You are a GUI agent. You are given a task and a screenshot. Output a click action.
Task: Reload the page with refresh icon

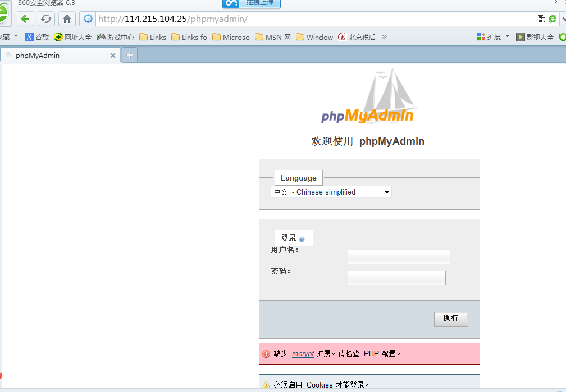tap(46, 19)
